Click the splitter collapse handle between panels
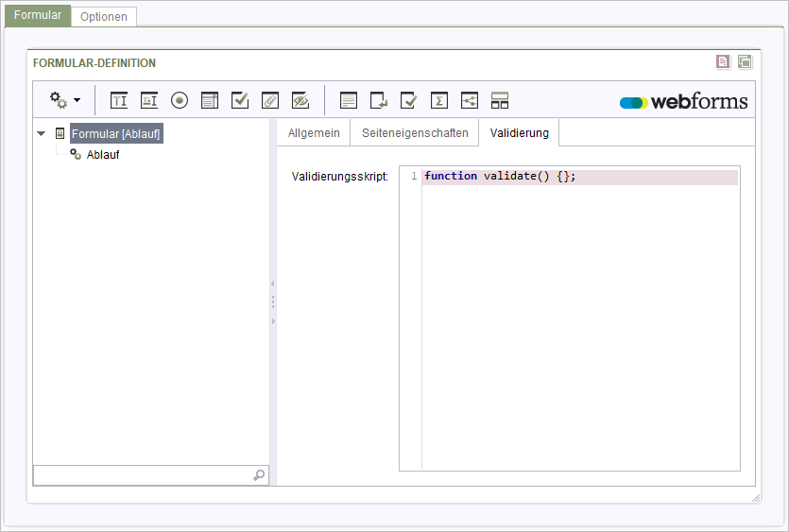The width and height of the screenshot is (789, 532). point(273,302)
